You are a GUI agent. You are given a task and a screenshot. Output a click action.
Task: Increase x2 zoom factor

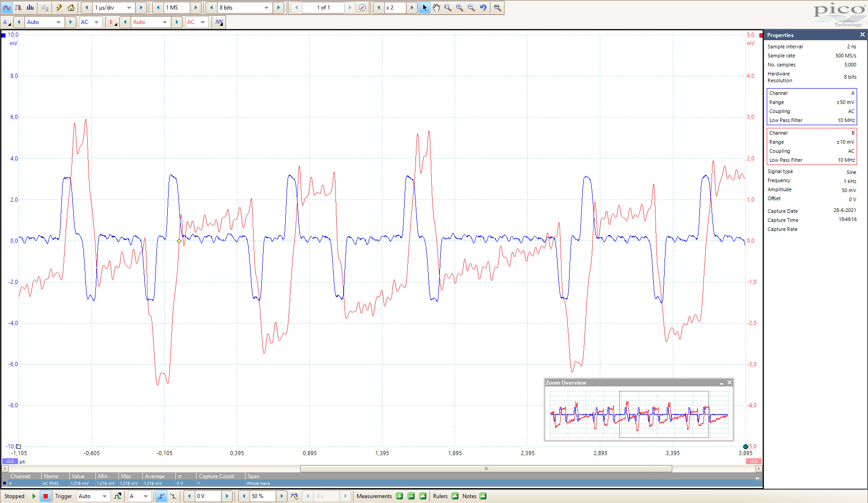pyautogui.click(x=412, y=8)
